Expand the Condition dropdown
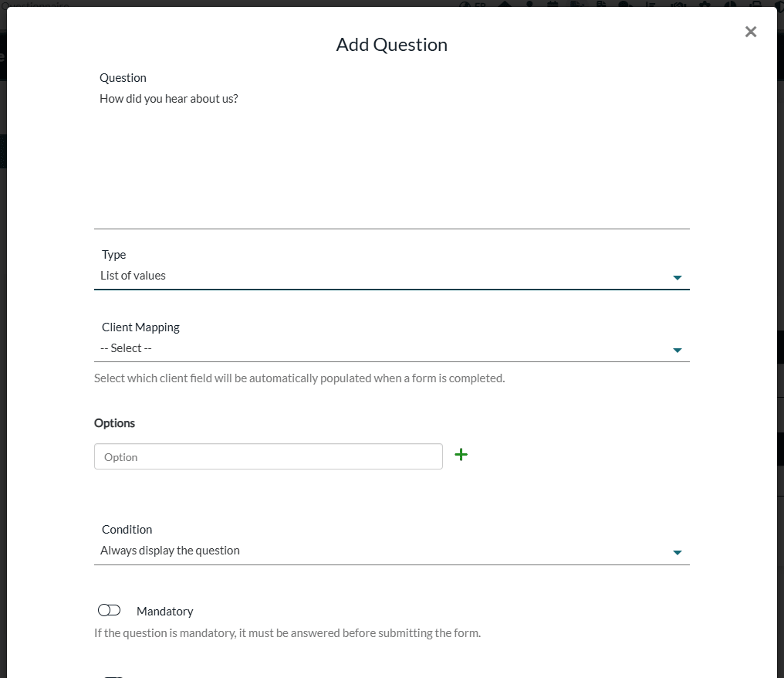The height and width of the screenshot is (678, 784). (x=391, y=551)
